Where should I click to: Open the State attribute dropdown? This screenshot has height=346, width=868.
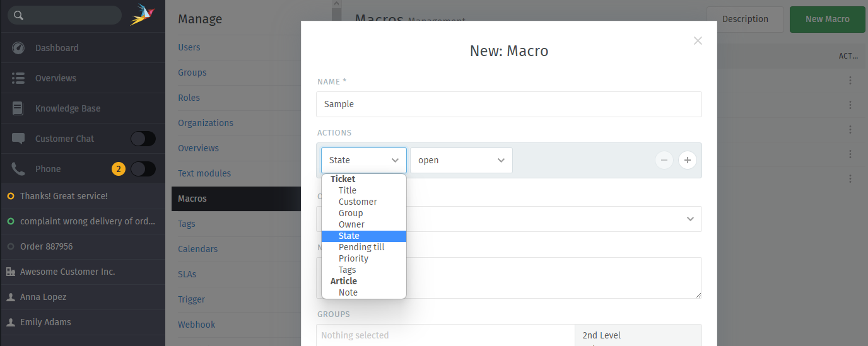[364, 160]
